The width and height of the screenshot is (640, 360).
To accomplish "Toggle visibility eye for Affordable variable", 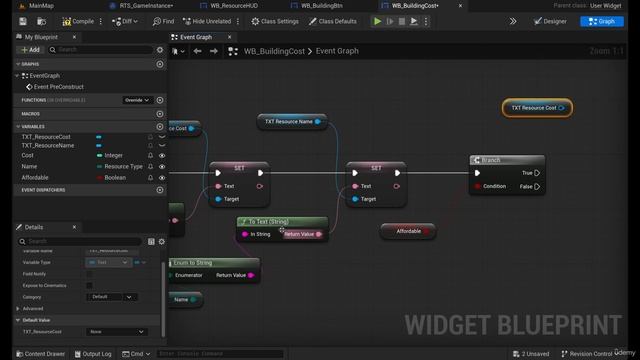I will coord(162,178).
